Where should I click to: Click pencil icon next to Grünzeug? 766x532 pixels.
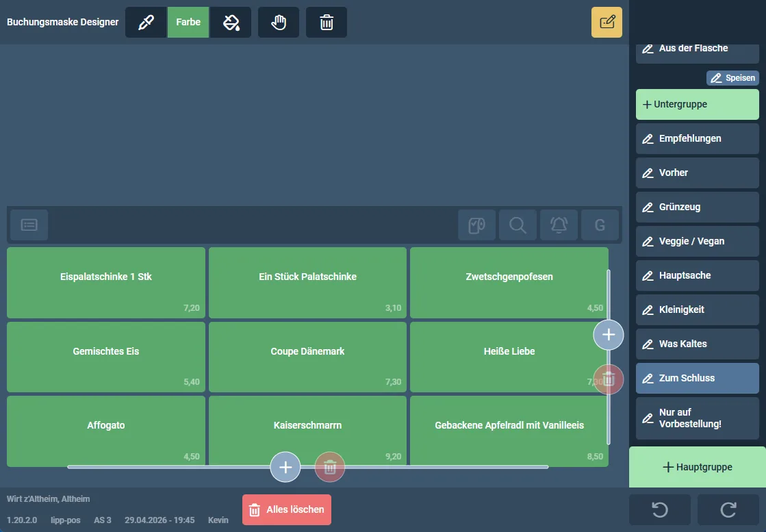click(648, 207)
